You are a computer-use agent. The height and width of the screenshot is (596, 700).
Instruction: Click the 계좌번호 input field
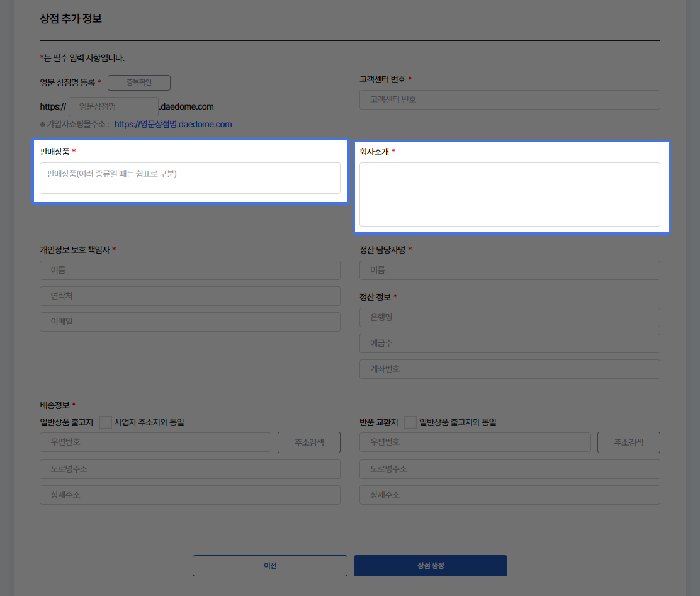pos(509,369)
